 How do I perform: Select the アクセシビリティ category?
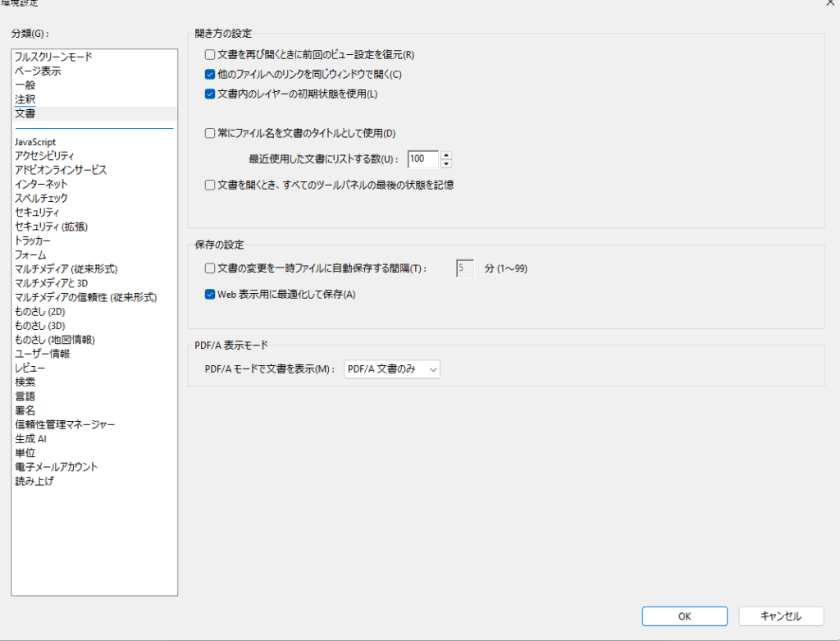coord(45,156)
